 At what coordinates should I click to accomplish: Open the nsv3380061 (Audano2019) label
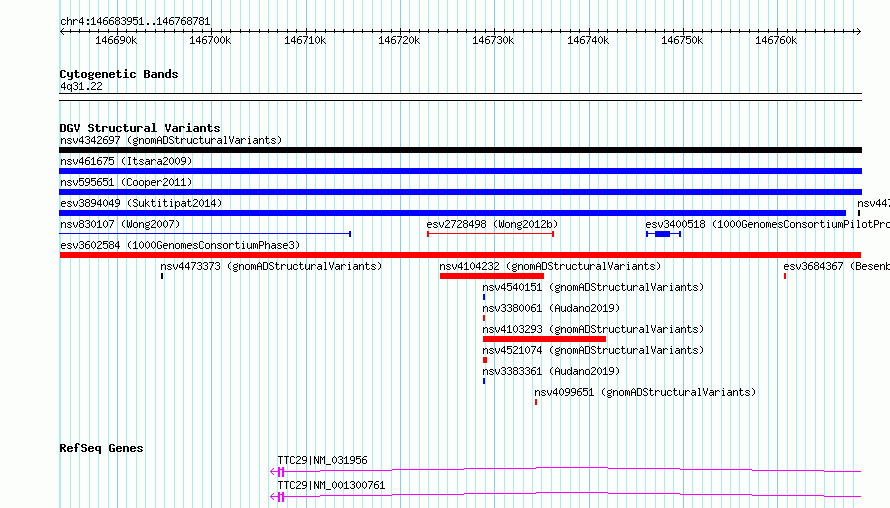point(551,308)
